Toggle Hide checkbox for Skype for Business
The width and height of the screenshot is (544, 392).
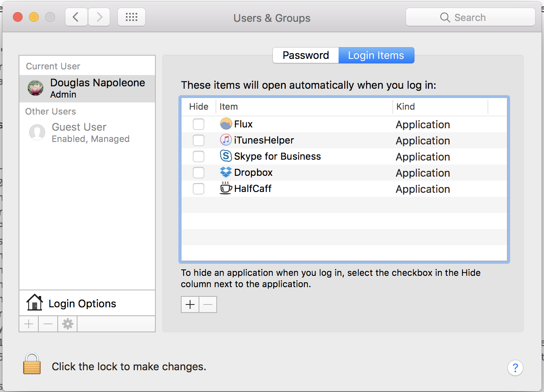click(x=199, y=156)
